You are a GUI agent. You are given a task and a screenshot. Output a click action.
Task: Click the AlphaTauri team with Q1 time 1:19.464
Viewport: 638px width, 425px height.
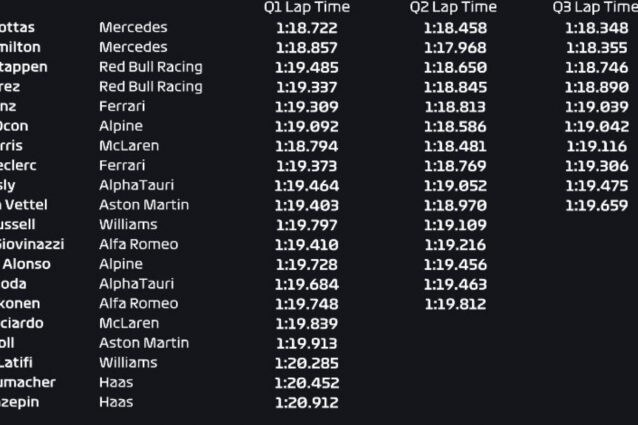136,185
